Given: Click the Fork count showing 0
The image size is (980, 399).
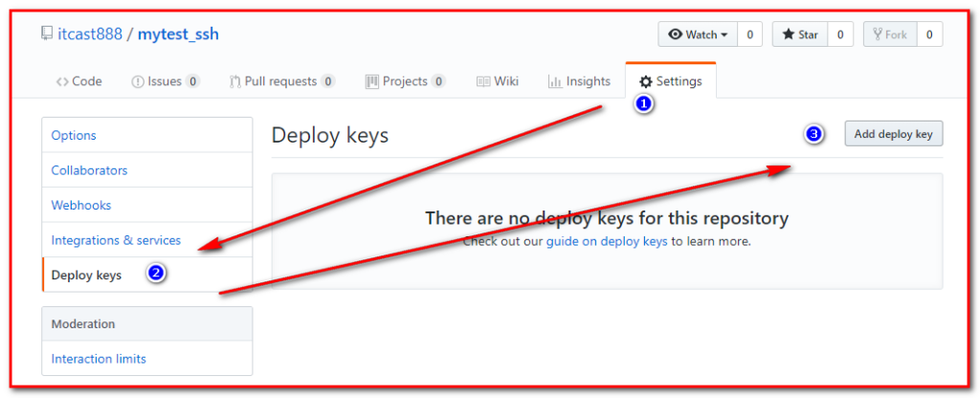Looking at the screenshot, I should click(929, 34).
